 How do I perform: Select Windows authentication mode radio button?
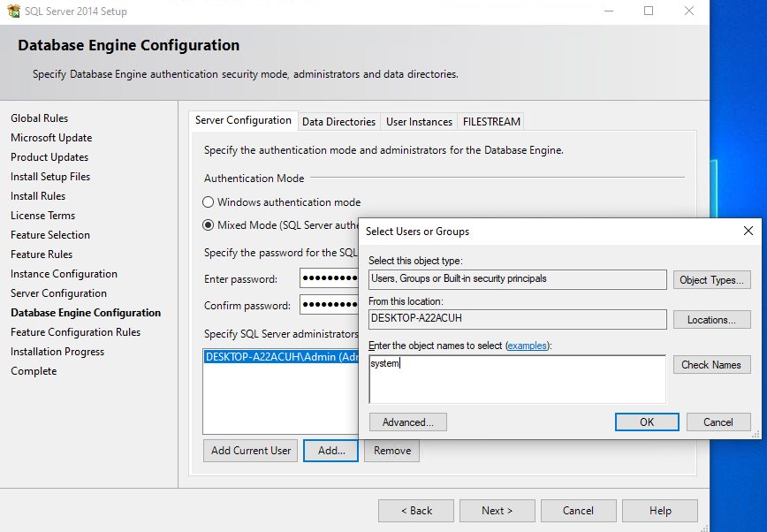click(x=209, y=202)
